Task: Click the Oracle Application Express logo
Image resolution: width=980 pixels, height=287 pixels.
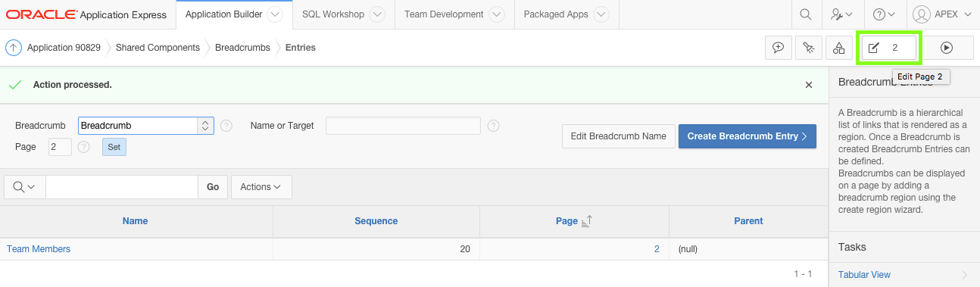Action: 87,14
